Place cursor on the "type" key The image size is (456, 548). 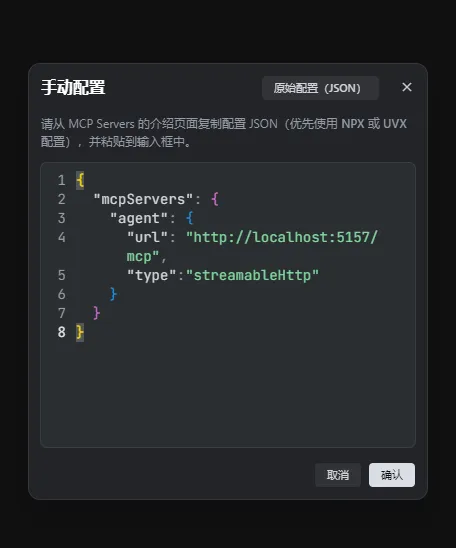coord(151,275)
